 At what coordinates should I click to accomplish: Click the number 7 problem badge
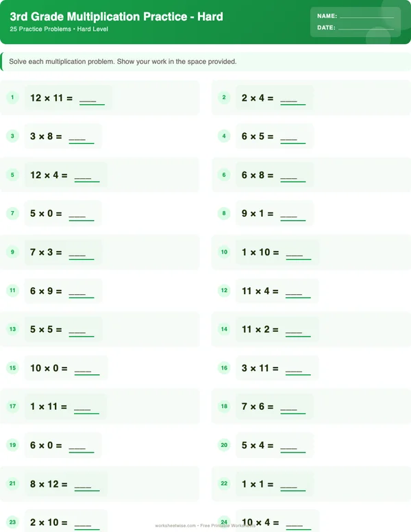pos(12,213)
